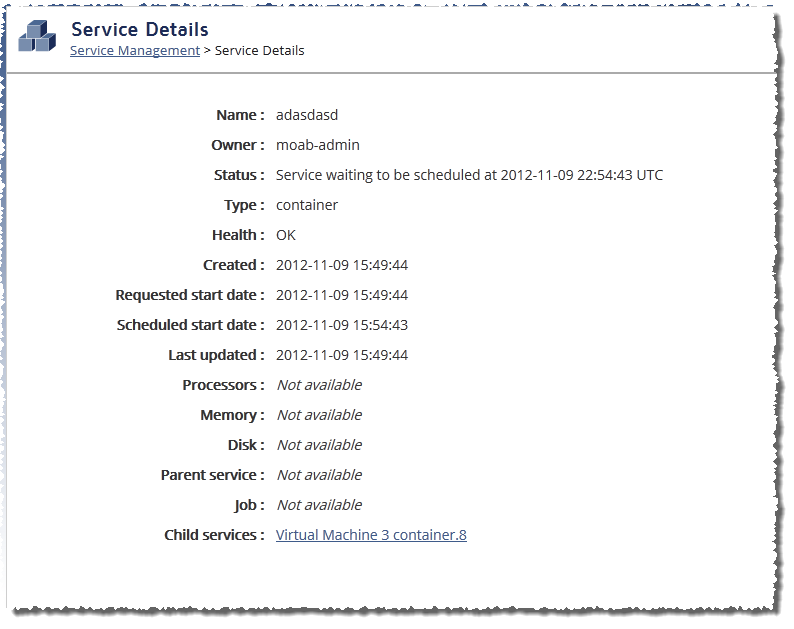Select the name value adasdasd
This screenshot has height=629, width=794.
click(x=307, y=115)
